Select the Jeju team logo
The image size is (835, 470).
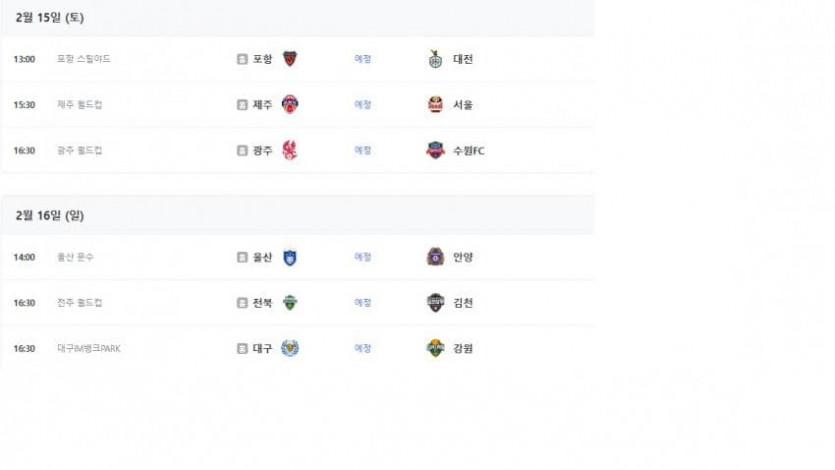coord(290,104)
